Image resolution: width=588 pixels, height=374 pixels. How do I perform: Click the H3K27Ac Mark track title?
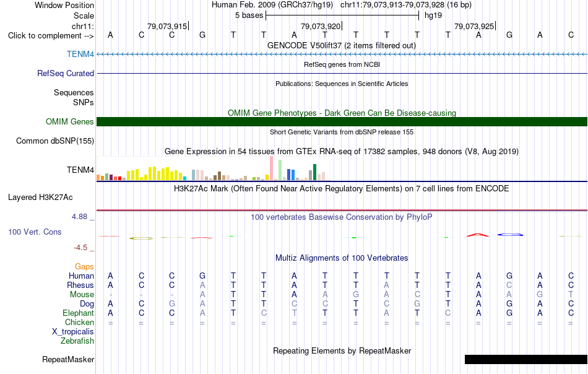342,188
